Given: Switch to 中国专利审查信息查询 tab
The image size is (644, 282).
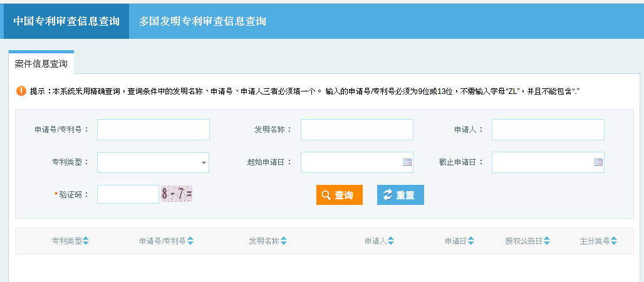Looking at the screenshot, I should [66, 21].
